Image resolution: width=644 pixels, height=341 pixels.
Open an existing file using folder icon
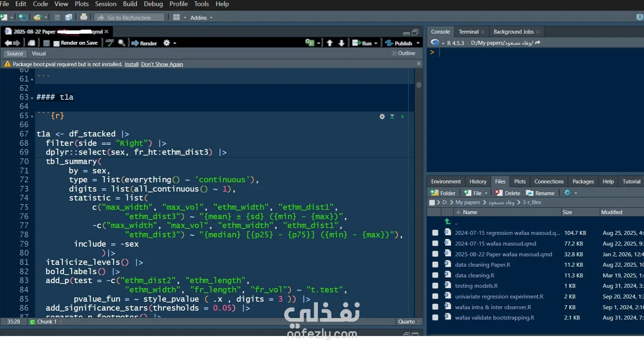pyautogui.click(x=37, y=17)
